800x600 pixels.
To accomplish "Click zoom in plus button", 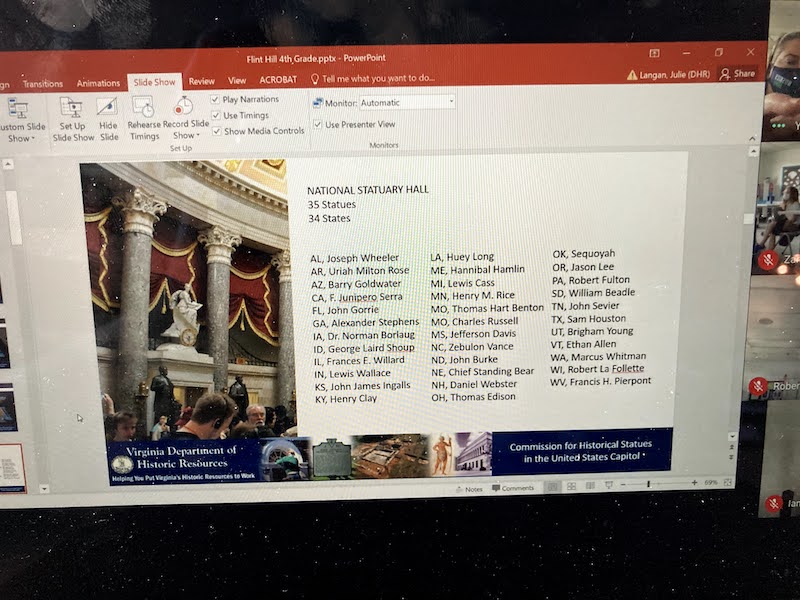I will point(694,483).
